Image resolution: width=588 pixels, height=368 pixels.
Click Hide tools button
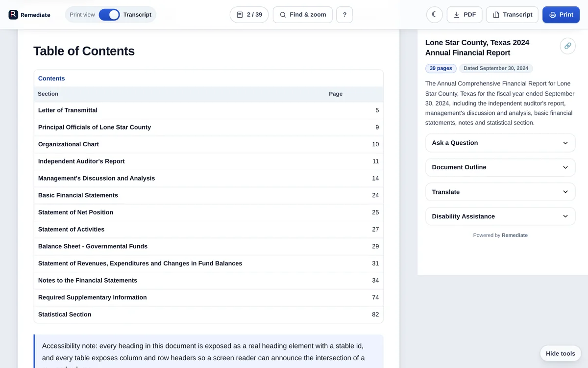point(561,353)
